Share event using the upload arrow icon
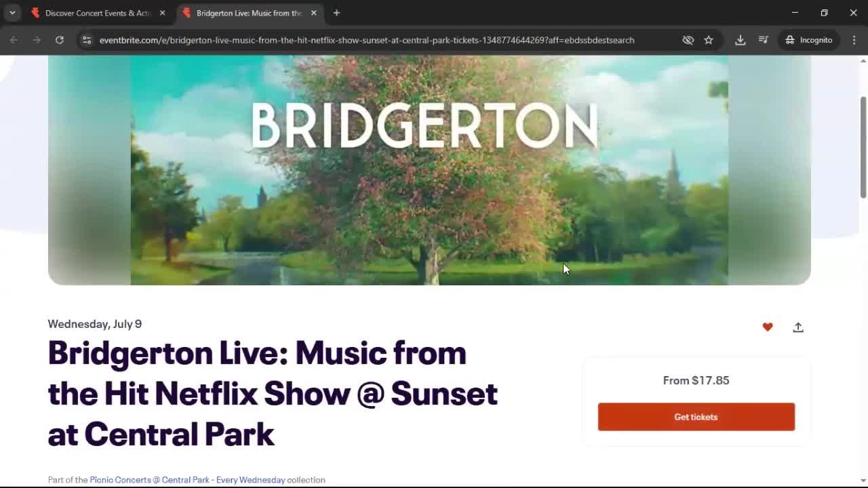The height and width of the screenshot is (488, 868). click(x=798, y=327)
